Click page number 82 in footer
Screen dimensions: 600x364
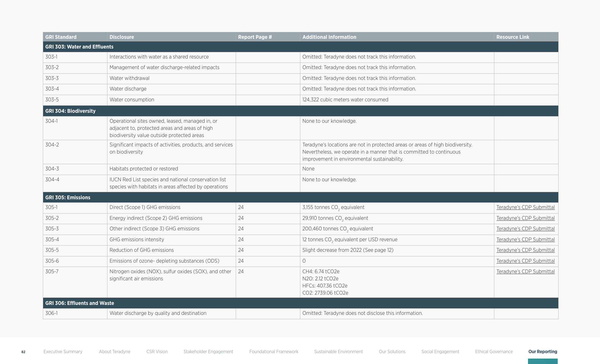point(23,352)
